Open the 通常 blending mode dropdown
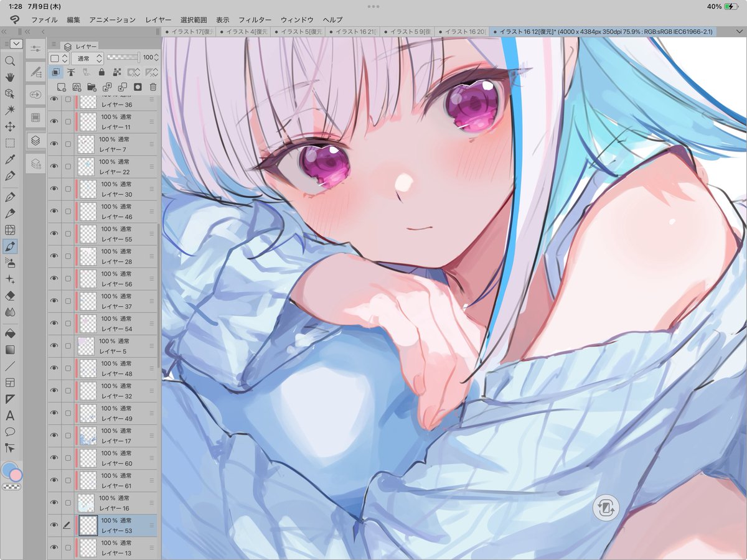 [87, 58]
